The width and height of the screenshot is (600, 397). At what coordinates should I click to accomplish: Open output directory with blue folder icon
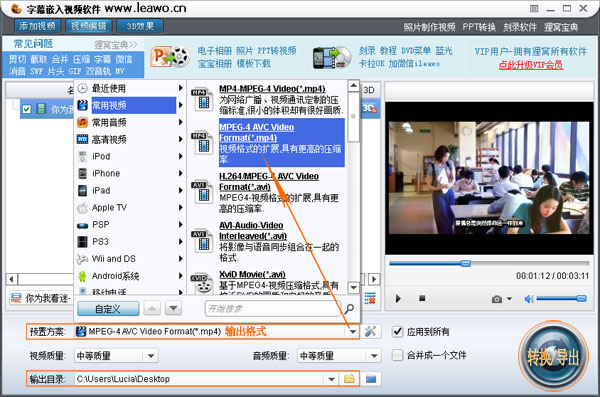pos(371,379)
